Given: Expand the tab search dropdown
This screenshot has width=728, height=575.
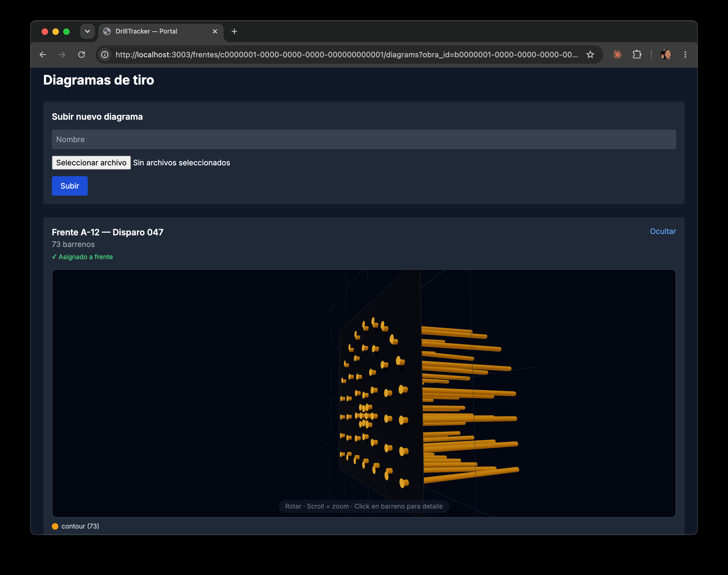Looking at the screenshot, I should [x=87, y=31].
